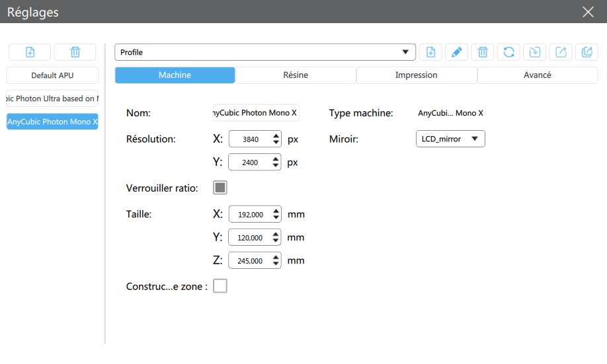
Task: Delete the selected machine with trash icon
Action: 75,52
